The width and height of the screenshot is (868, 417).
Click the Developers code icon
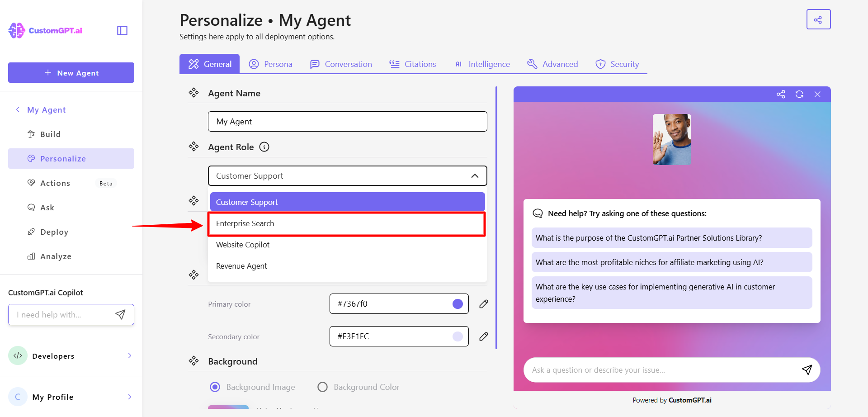coord(18,356)
